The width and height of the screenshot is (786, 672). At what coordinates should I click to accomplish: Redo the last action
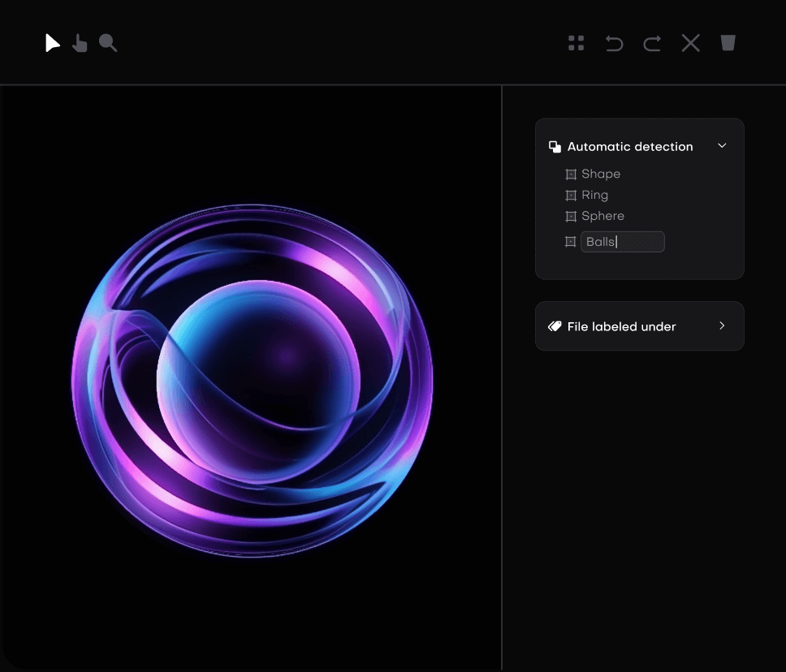coord(651,43)
